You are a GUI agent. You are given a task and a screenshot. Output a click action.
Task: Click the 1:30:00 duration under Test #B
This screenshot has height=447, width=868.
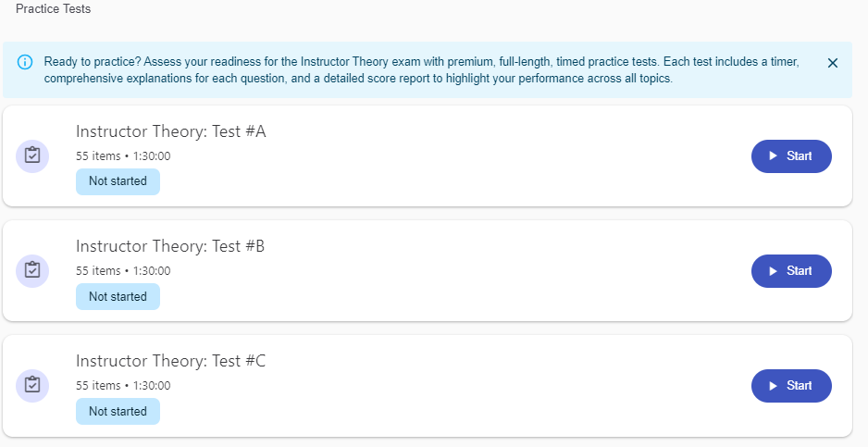(152, 271)
